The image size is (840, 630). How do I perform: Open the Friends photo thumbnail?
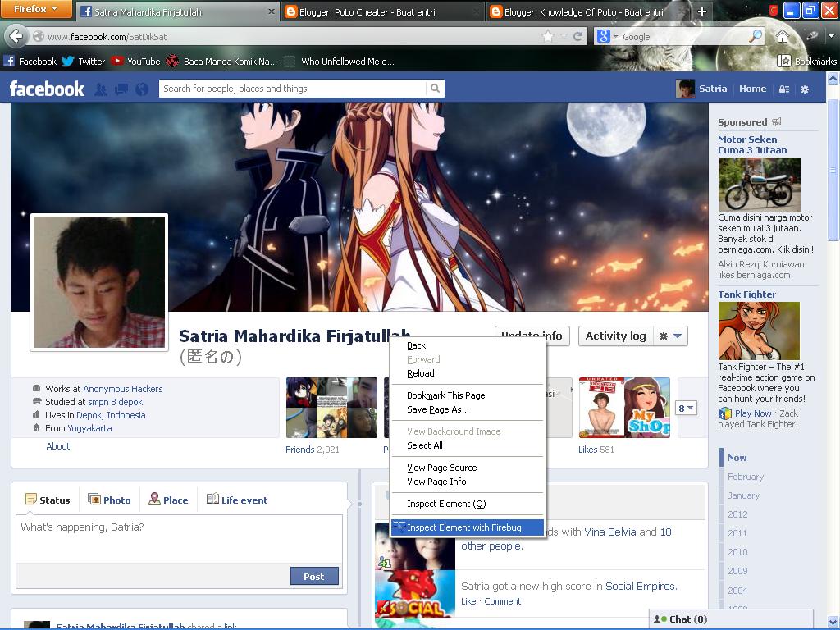[x=331, y=408]
